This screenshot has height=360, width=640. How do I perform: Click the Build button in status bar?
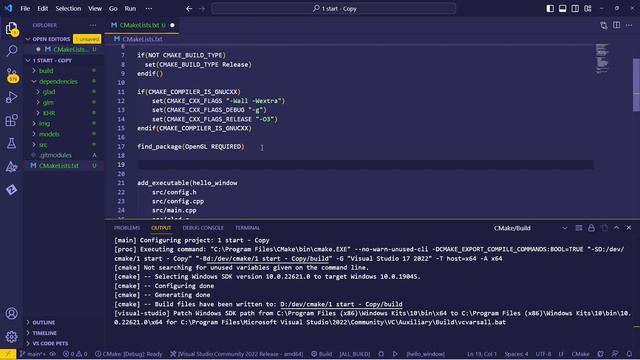pos(322,354)
